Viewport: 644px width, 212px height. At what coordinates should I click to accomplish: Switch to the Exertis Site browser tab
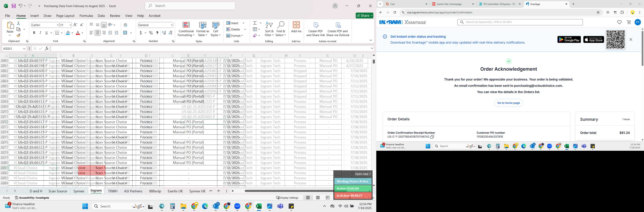click(453, 4)
